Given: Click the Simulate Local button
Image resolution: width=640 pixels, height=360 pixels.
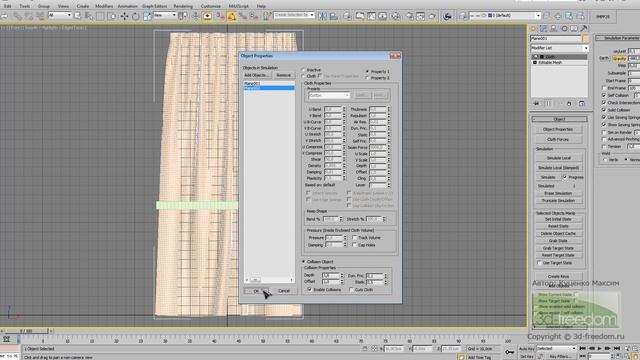Looking at the screenshot, I should [559, 158].
